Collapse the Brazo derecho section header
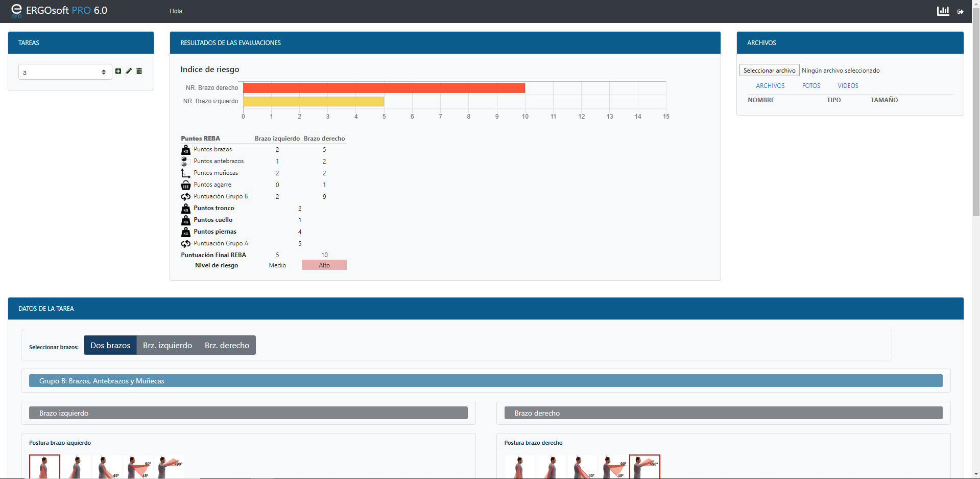The image size is (980, 479). (723, 413)
